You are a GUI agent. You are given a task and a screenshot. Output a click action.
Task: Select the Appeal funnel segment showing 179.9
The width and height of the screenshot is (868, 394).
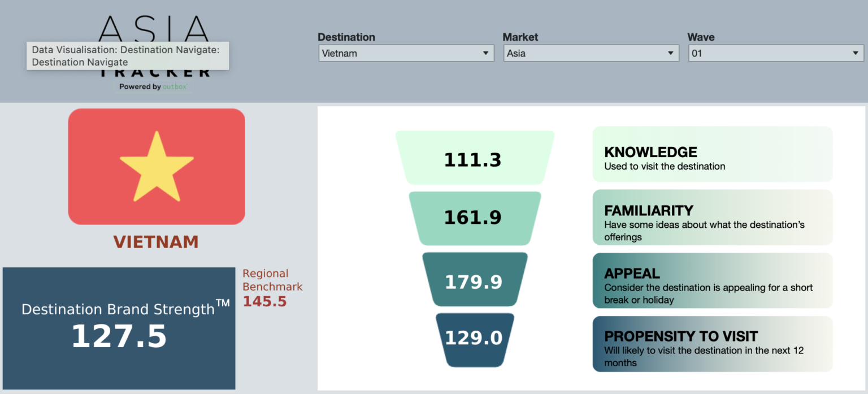[x=475, y=280]
